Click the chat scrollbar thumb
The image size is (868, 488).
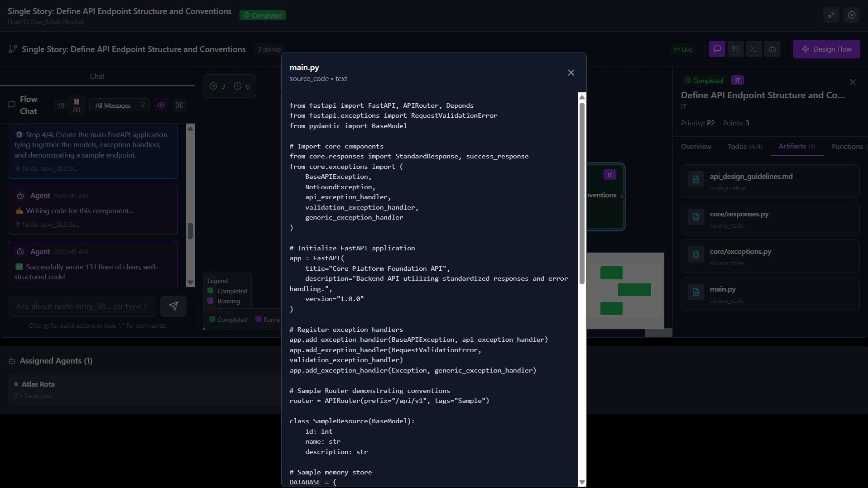pyautogui.click(x=190, y=231)
